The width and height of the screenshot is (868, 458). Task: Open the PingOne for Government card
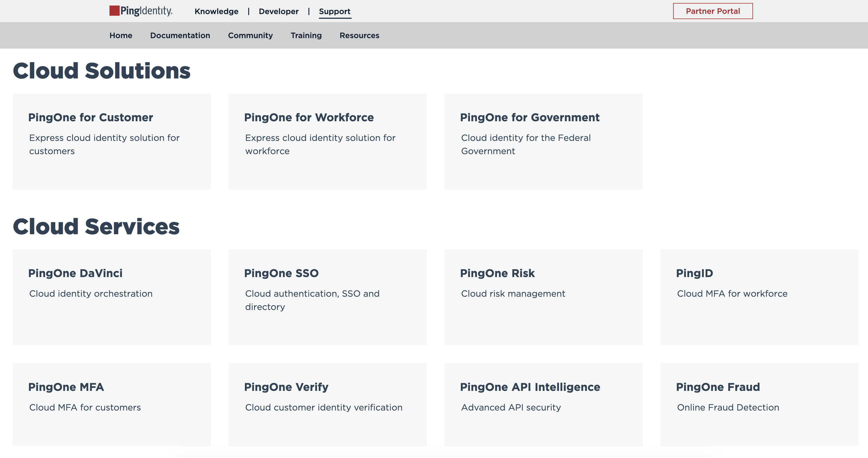(543, 141)
